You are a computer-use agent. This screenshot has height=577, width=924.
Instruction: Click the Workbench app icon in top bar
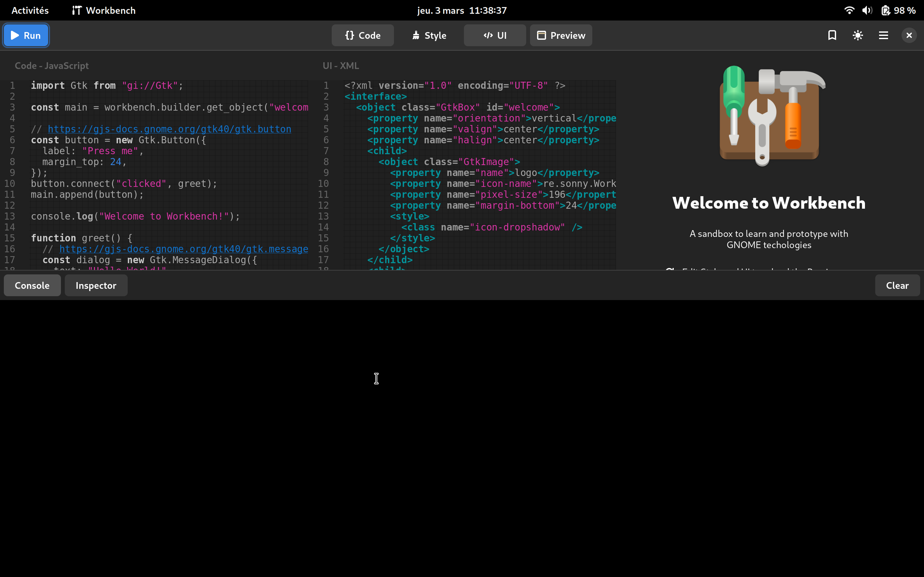[76, 10]
